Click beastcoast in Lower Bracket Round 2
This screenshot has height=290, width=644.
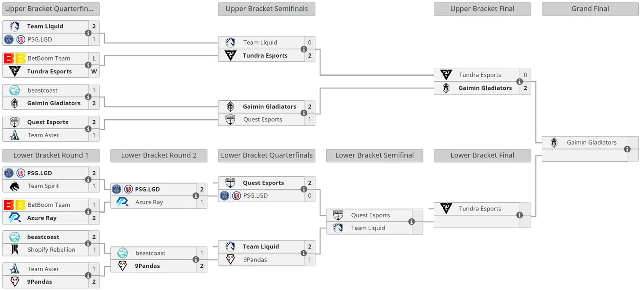[x=151, y=253]
